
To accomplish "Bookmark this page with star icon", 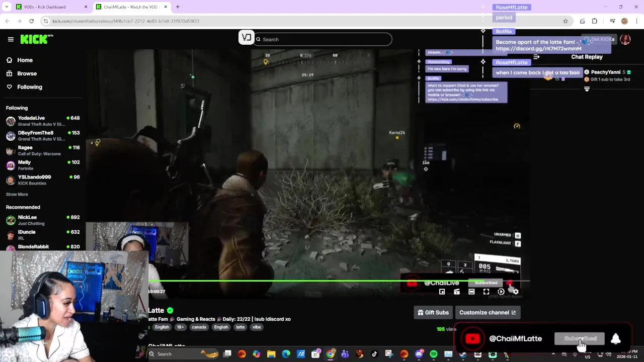I will pos(566,21).
